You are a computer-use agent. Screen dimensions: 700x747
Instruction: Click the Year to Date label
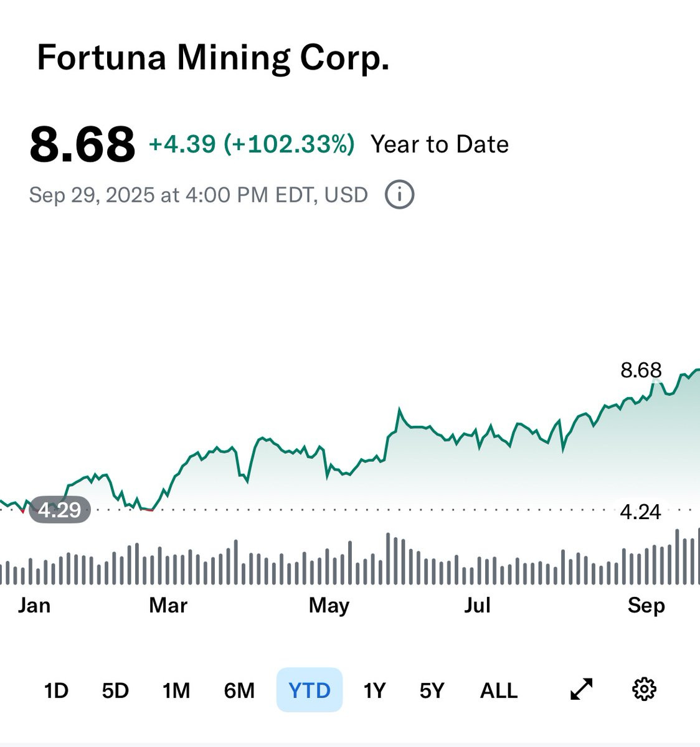440,144
